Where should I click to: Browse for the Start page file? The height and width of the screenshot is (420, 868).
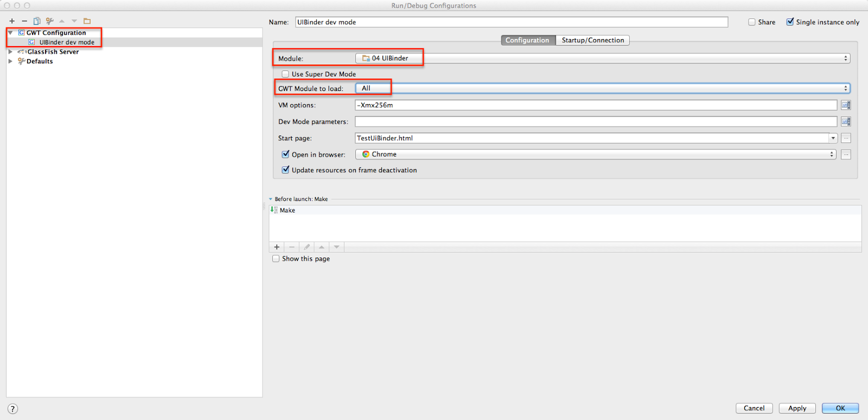point(846,138)
